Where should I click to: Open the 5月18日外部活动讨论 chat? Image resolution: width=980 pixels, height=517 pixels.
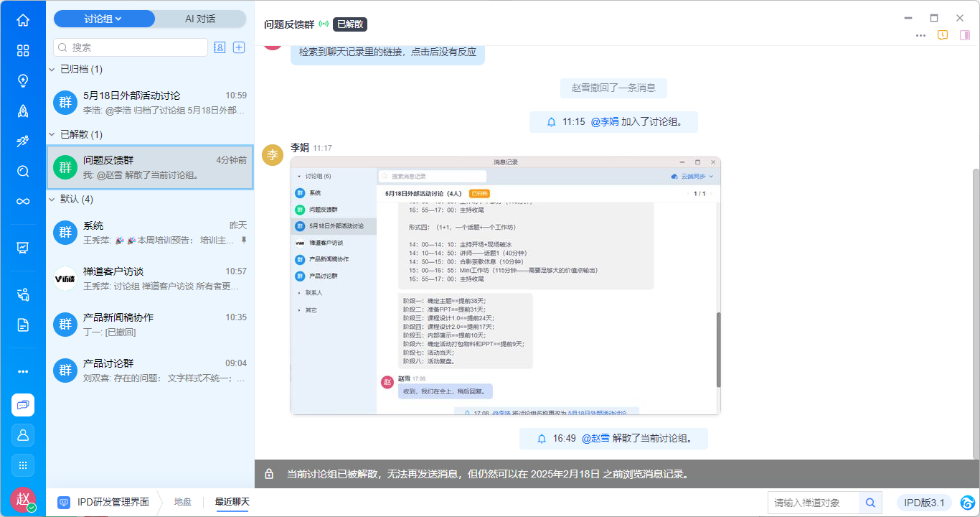click(x=150, y=103)
